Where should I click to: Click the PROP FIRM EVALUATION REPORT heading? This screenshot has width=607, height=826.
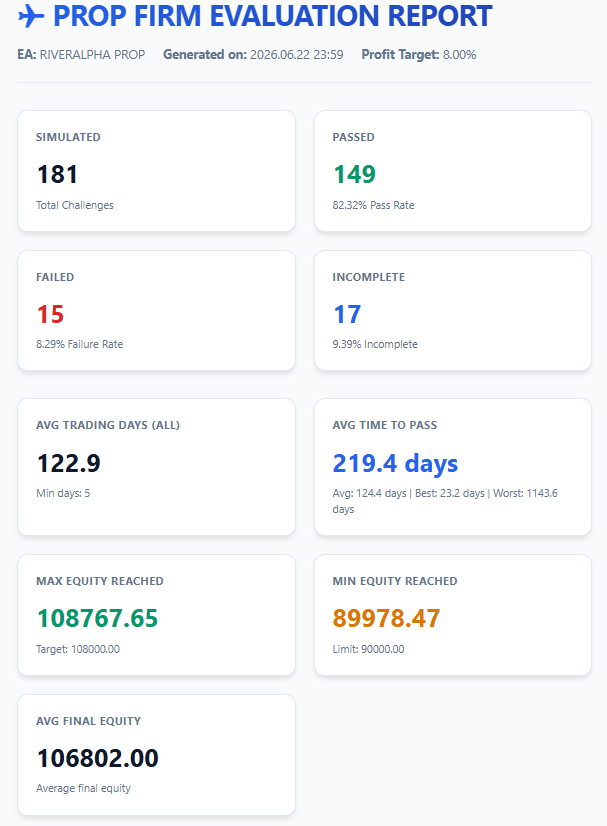(272, 16)
